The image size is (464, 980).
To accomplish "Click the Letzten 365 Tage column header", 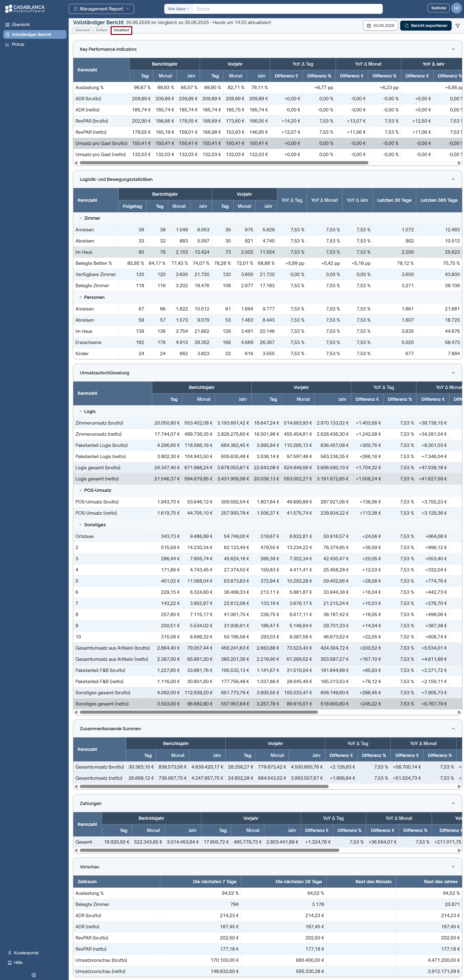I will (x=439, y=200).
